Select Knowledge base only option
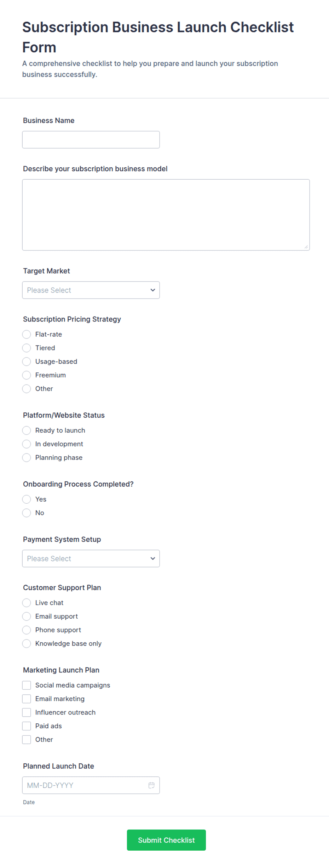Image resolution: width=329 pixels, height=868 pixels. pos(27,643)
